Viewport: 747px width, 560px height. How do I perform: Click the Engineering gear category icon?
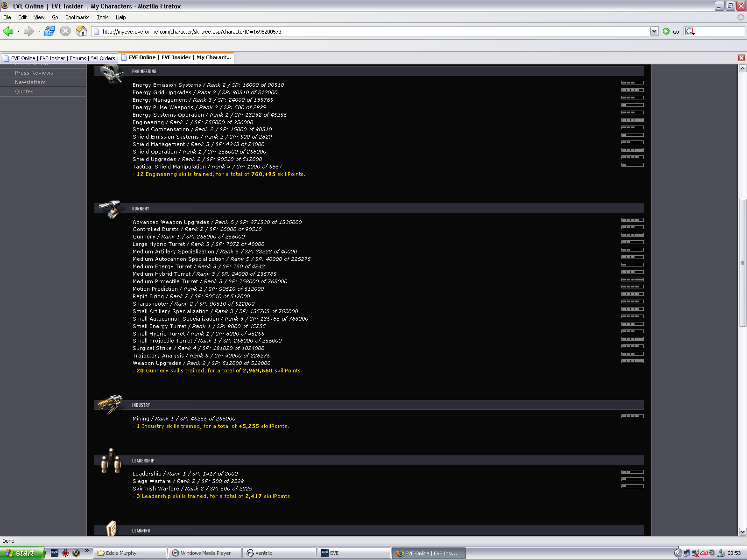point(111,74)
